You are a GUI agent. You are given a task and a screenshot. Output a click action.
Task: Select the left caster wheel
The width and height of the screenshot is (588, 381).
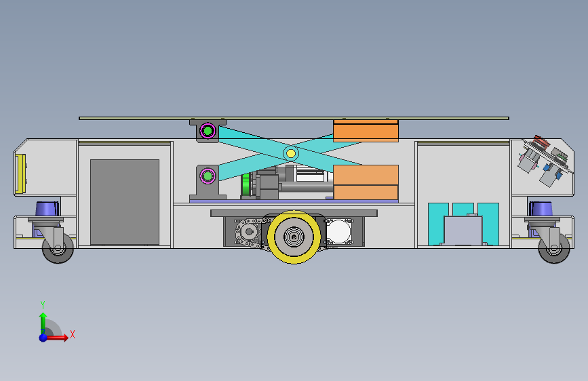coord(58,248)
